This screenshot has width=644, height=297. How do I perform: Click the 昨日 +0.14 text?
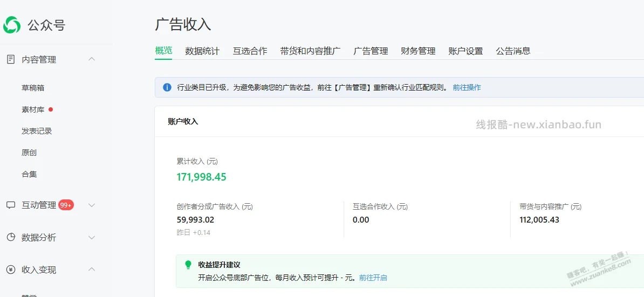coord(194,233)
